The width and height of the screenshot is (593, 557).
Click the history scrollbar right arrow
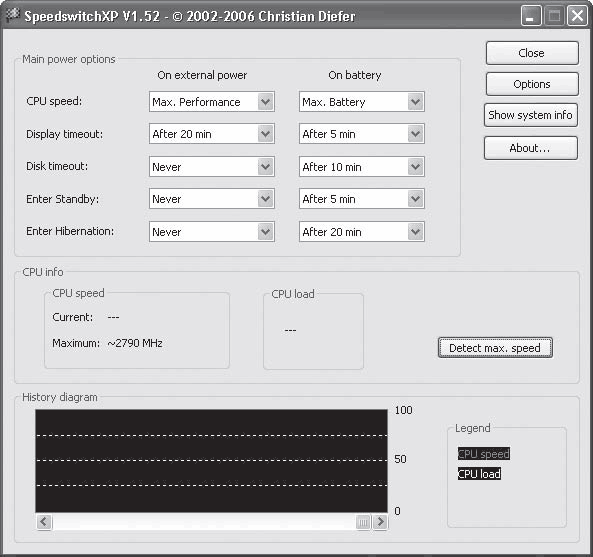coord(380,522)
